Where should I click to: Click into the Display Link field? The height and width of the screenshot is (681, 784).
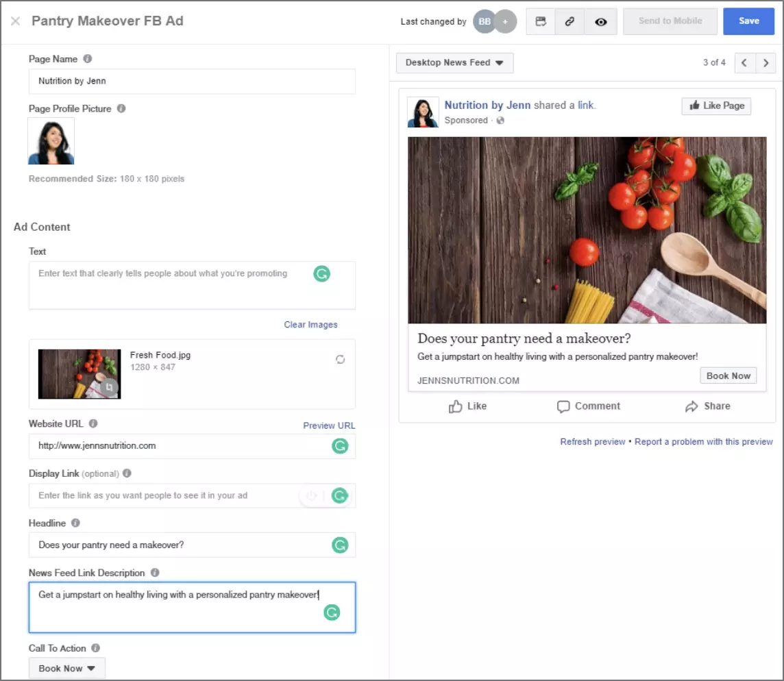(x=192, y=495)
